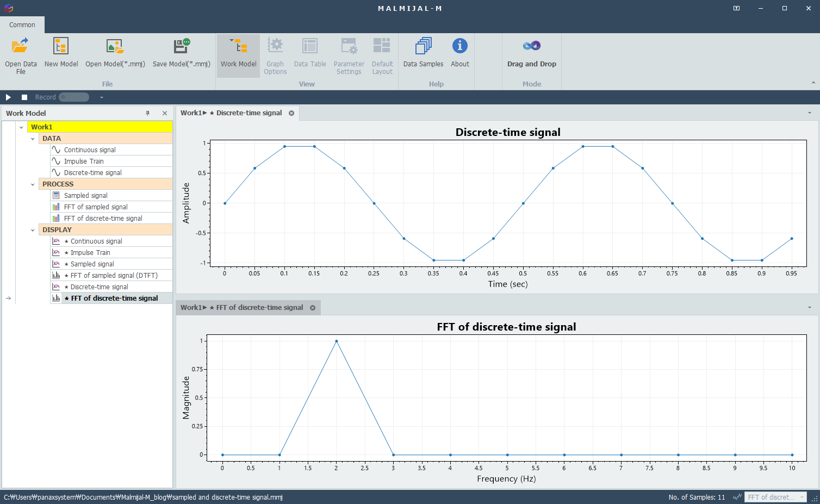This screenshot has height=504, width=820.
Task: Click the Frequency (Hz) axis label
Action: (506, 478)
